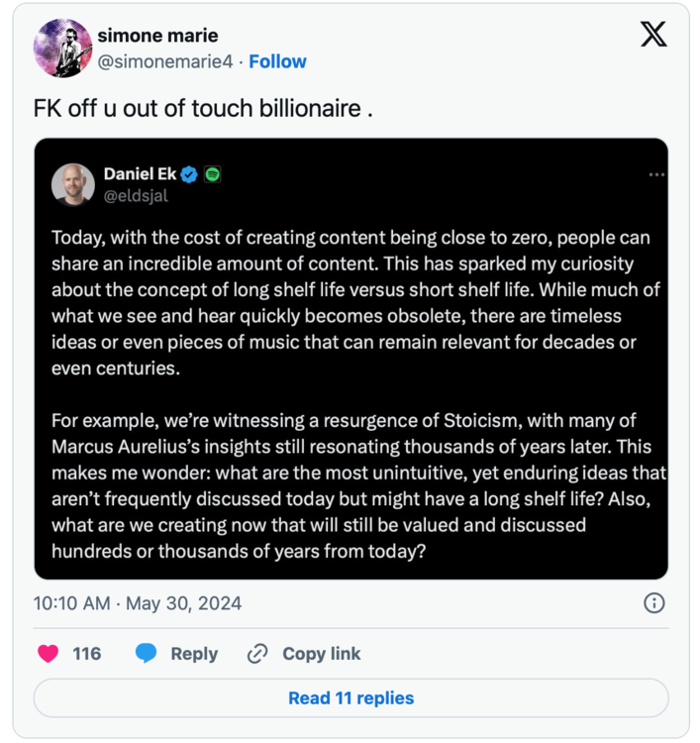The height and width of the screenshot is (743, 700).
Task: Open the @eldsjal handle
Action: click(x=136, y=195)
